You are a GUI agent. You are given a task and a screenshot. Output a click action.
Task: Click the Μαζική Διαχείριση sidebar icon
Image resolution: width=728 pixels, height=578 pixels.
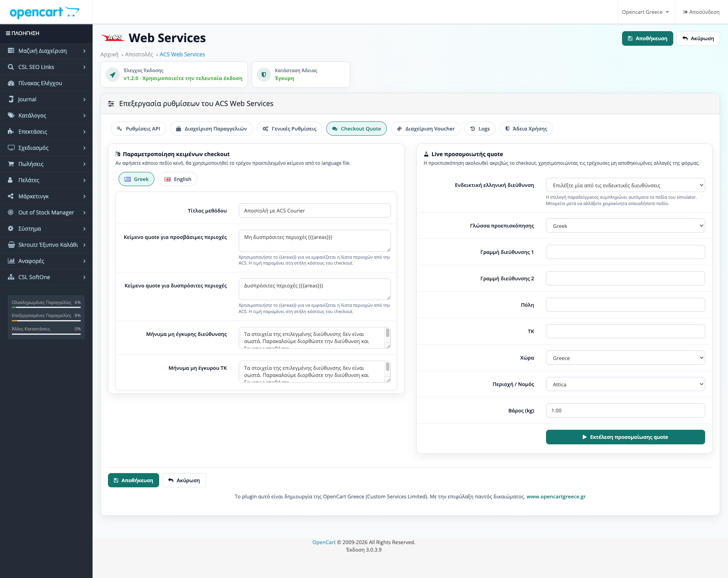pyautogui.click(x=11, y=51)
